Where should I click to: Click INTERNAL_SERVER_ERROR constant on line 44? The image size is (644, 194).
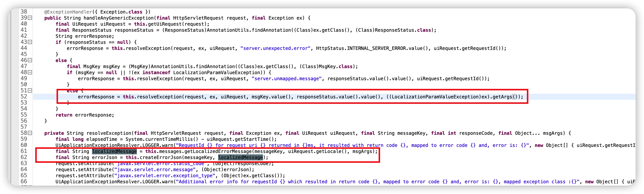coord(376,48)
